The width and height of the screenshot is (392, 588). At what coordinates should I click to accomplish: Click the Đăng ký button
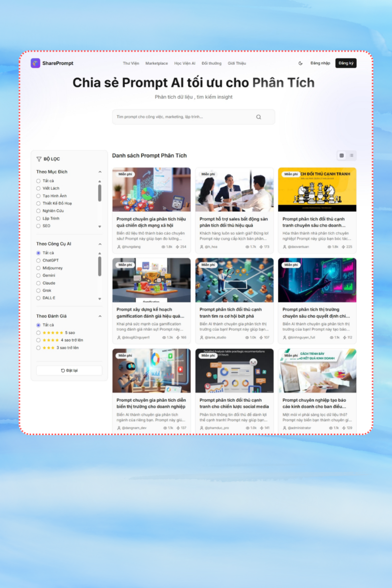346,63
